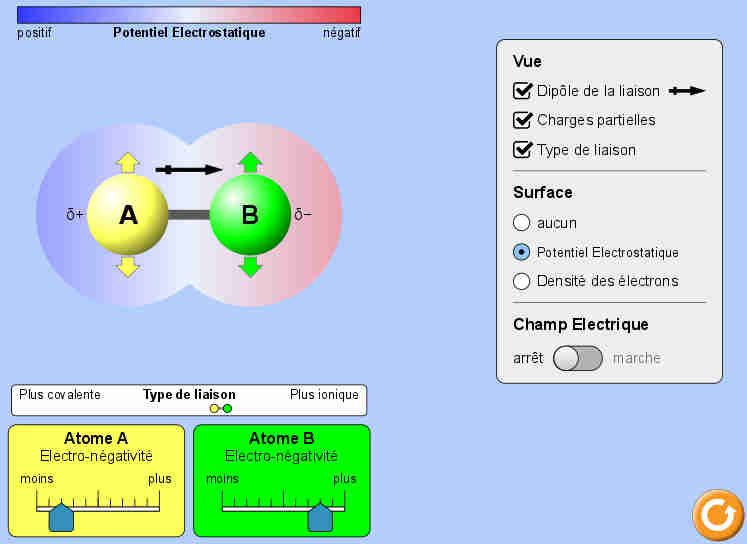Screen dimensions: 747x544
Task: Click the green up arrow above atom B
Action: click(x=250, y=163)
